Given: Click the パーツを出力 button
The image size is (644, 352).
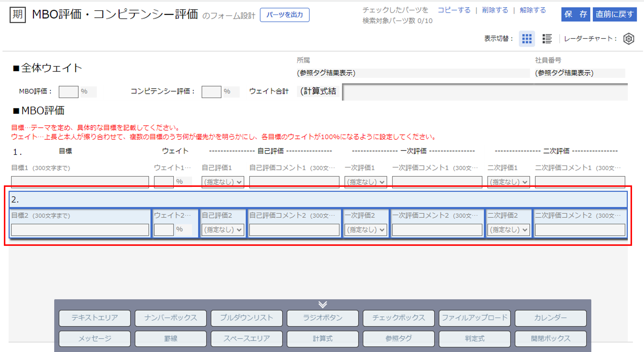Looking at the screenshot, I should click(x=285, y=15).
